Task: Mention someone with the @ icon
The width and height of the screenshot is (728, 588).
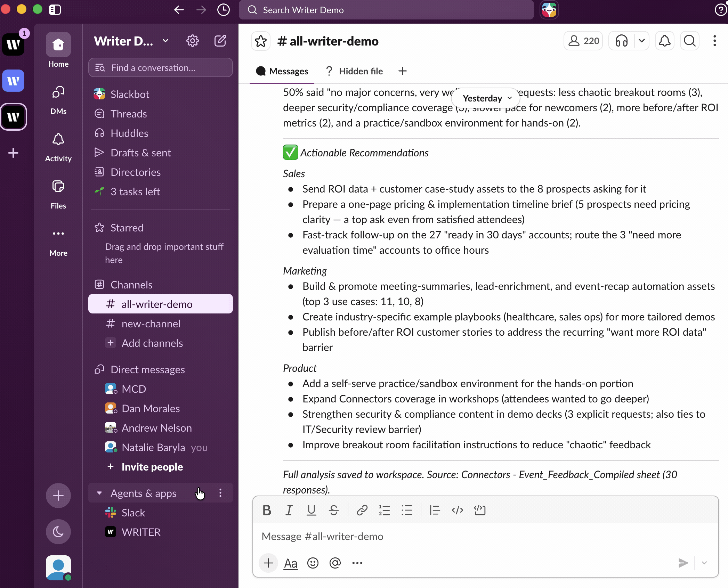Action: [335, 563]
